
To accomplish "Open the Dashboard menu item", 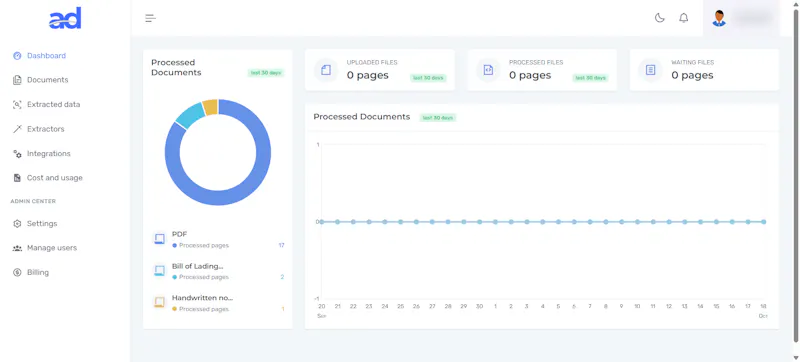I will [46, 56].
